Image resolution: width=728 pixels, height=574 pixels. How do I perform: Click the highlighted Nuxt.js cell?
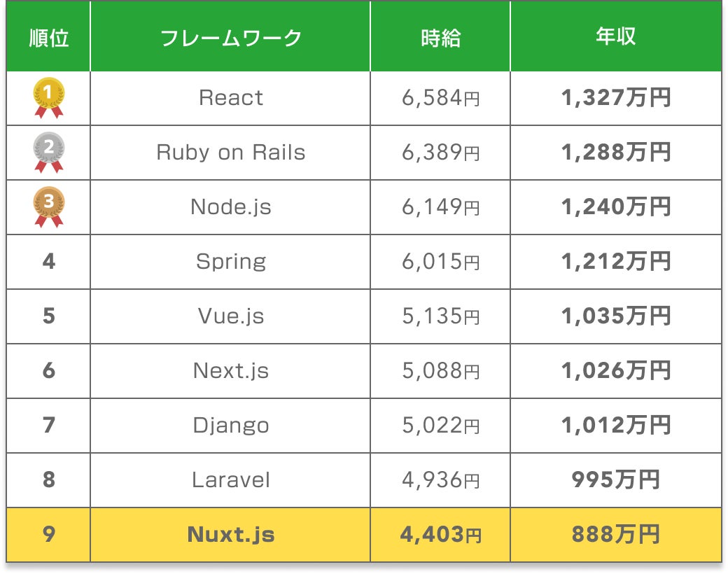(x=230, y=535)
